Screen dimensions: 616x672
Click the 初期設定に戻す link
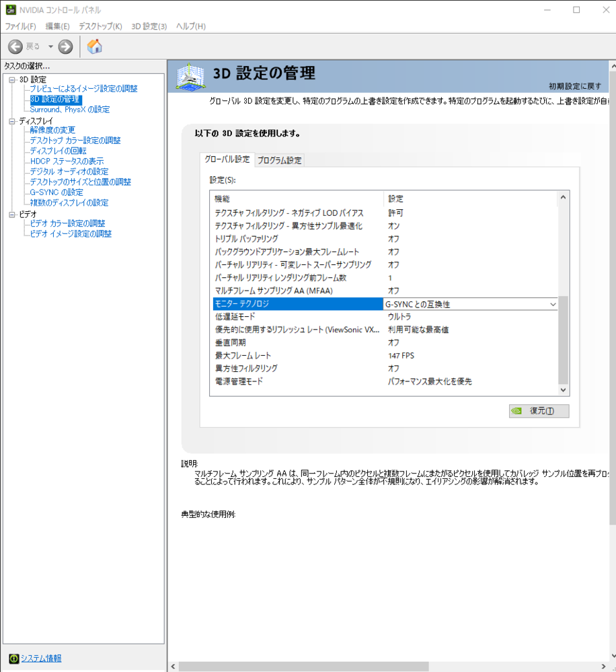point(575,87)
